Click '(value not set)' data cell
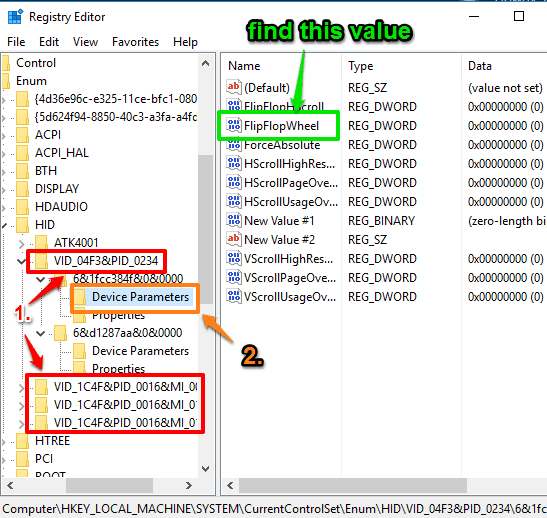This screenshot has height=518, width=547. (x=505, y=88)
